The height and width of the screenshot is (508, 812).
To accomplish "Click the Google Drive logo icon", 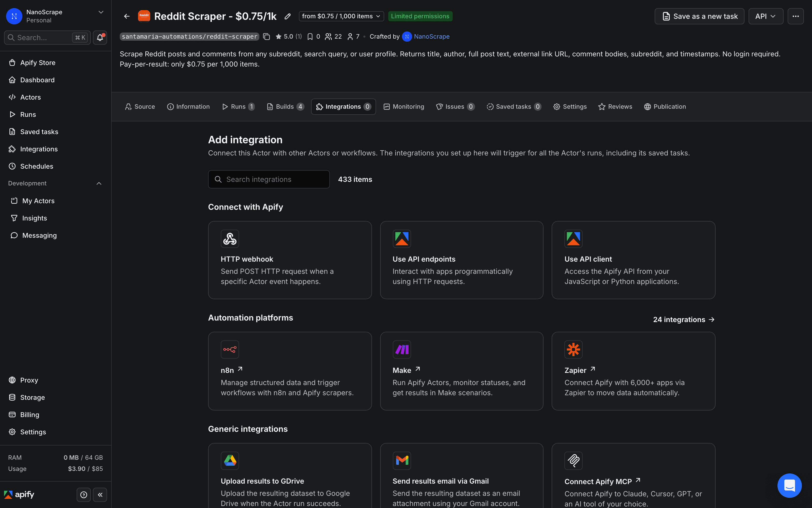I will click(x=230, y=461).
